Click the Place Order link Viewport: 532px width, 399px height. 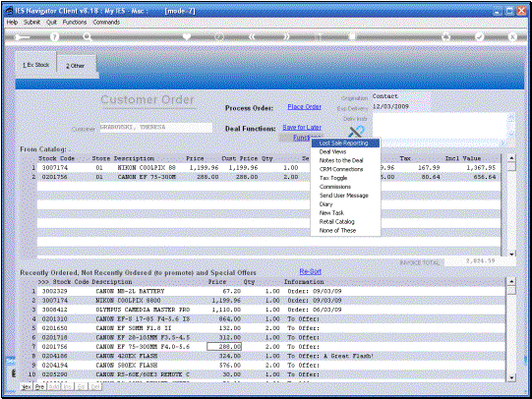tap(304, 107)
